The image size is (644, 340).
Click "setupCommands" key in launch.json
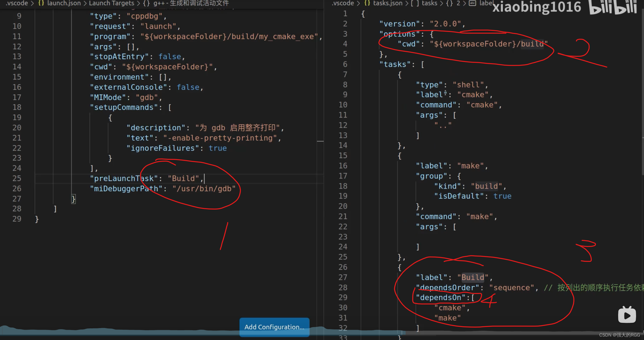coord(124,107)
